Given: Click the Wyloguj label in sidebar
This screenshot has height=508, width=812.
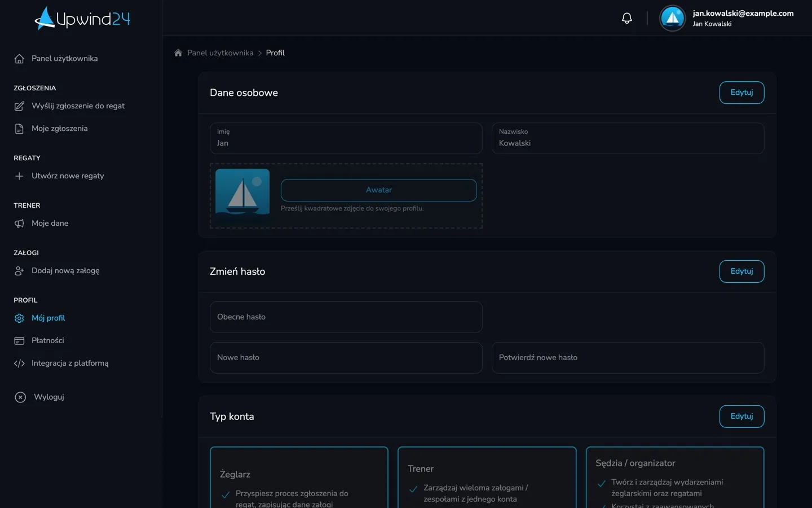Looking at the screenshot, I should point(49,397).
